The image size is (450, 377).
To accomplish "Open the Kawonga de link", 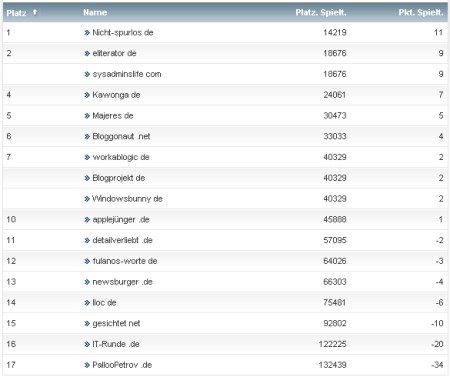I will click(116, 95).
